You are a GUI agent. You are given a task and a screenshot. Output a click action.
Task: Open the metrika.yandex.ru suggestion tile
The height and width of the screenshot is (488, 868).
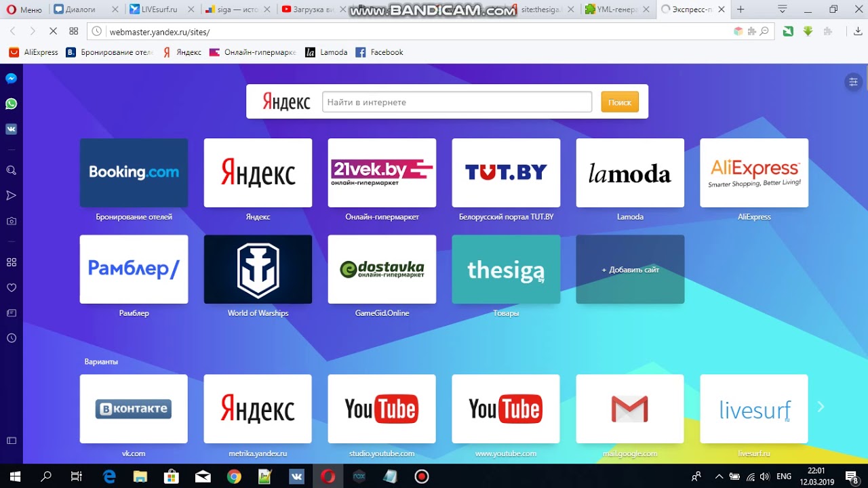point(258,409)
